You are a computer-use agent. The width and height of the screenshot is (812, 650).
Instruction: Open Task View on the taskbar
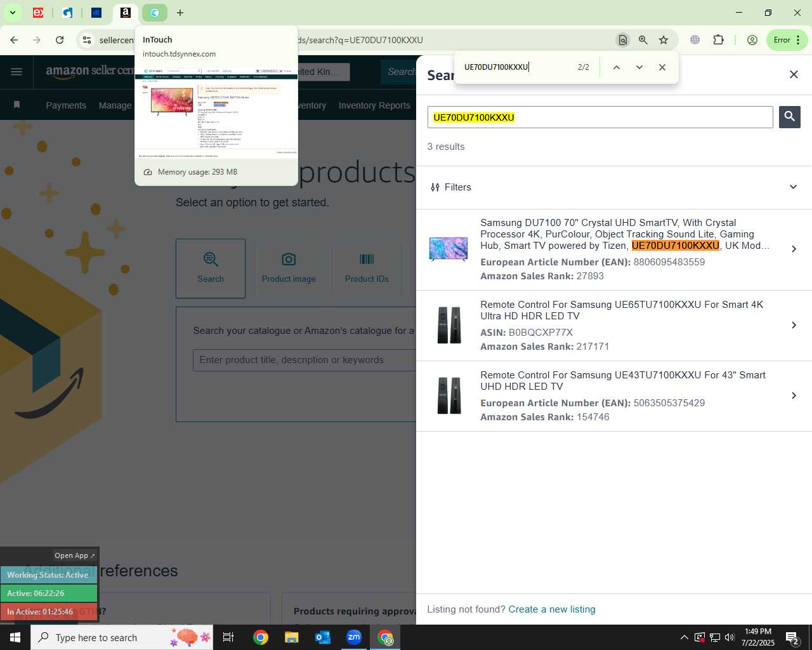pyautogui.click(x=228, y=637)
